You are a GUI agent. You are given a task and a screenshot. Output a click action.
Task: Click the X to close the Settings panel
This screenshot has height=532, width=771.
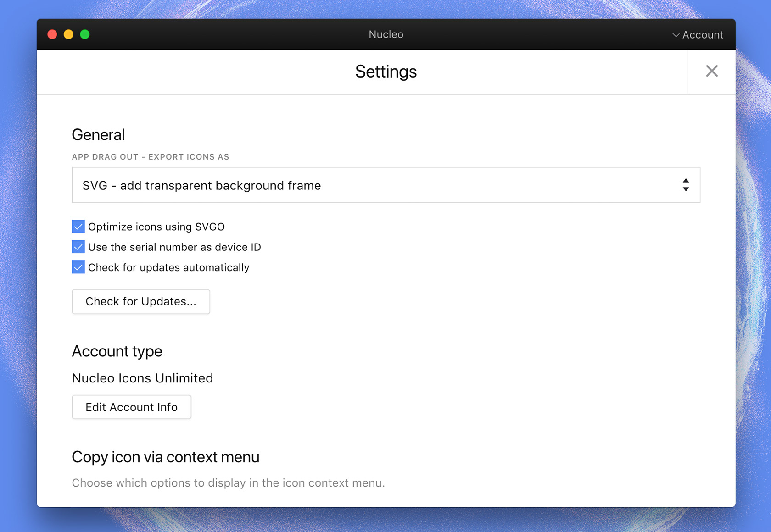(712, 71)
